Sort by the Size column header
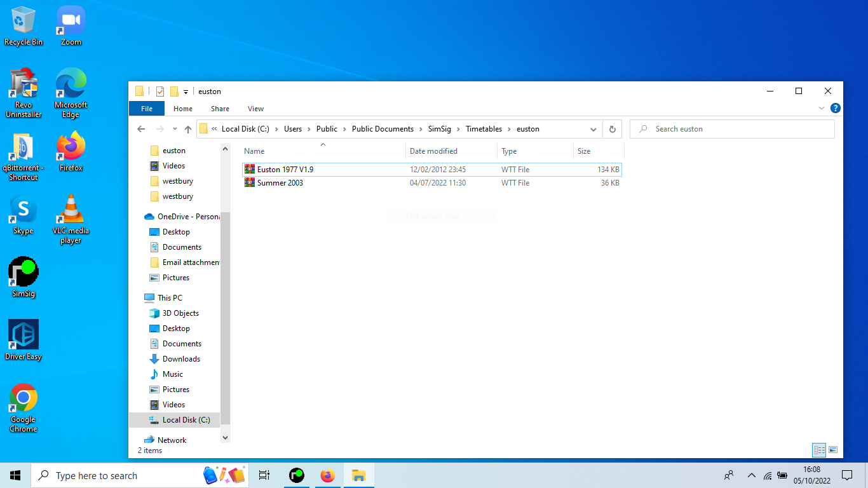This screenshot has width=868, height=488. (599, 151)
